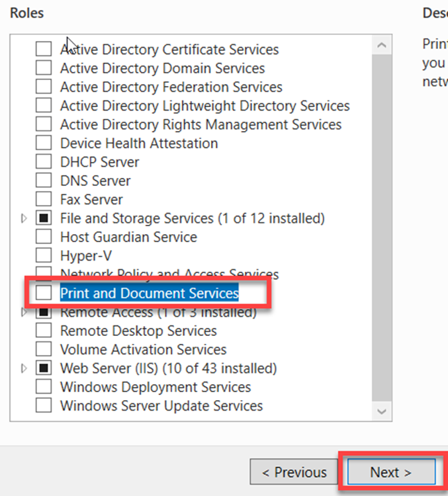Expand the Web Server (IIS) node

(x=24, y=368)
